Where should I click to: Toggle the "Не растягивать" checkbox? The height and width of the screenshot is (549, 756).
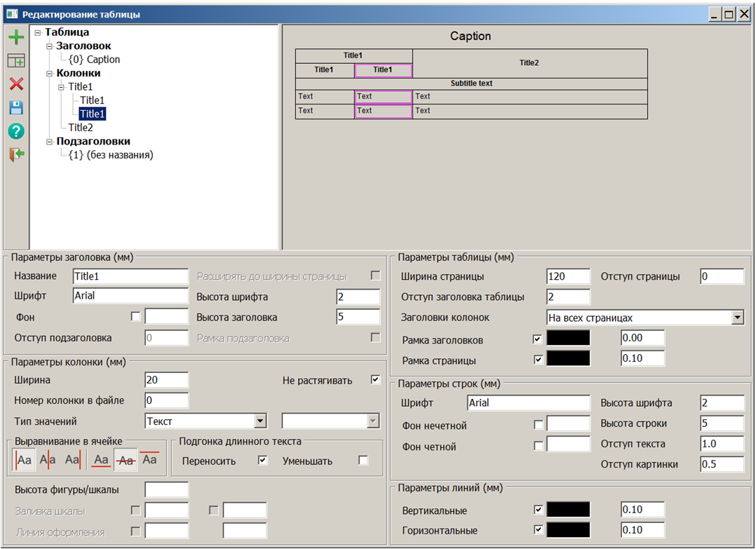[x=375, y=380]
